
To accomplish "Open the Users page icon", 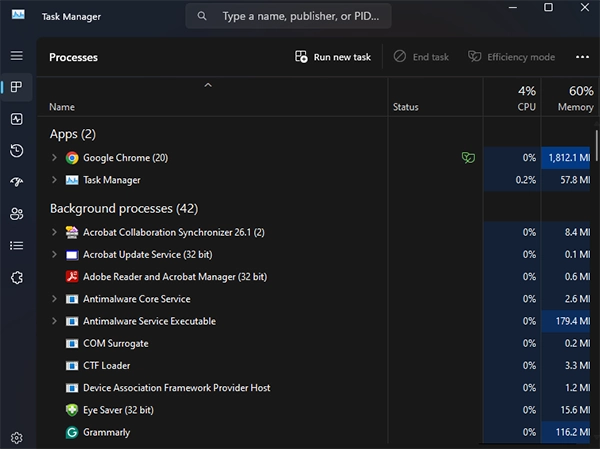I will pos(16,214).
